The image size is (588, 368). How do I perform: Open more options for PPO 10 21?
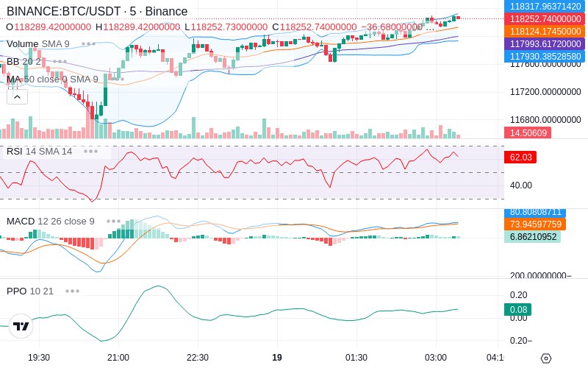[x=72, y=291]
